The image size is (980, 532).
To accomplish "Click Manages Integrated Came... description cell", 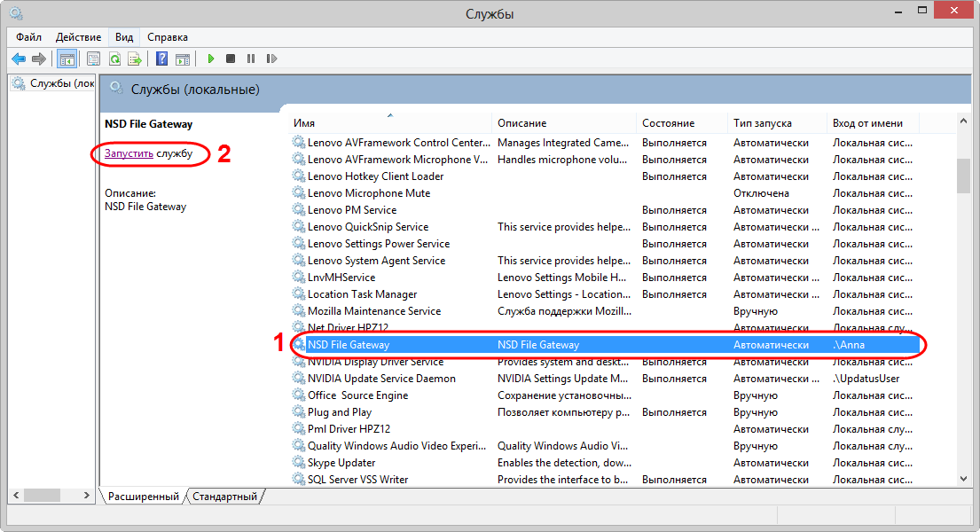I will 563,143.
